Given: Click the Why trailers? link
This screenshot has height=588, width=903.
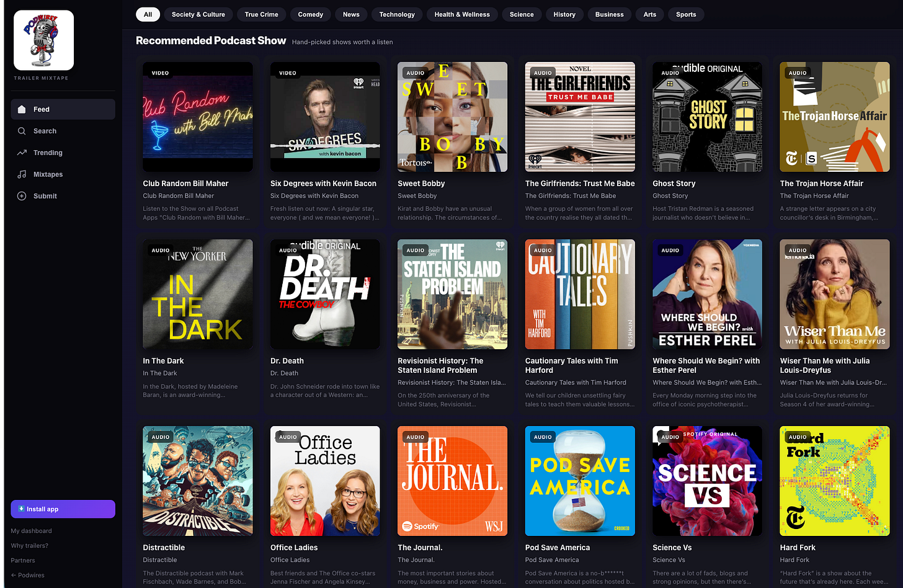Looking at the screenshot, I should click(29, 546).
